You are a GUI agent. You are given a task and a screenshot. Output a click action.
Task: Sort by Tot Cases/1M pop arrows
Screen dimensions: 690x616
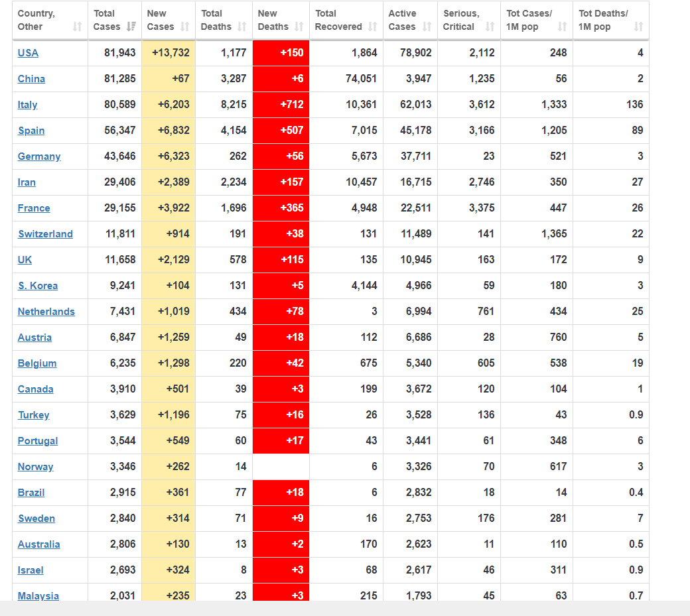click(562, 27)
